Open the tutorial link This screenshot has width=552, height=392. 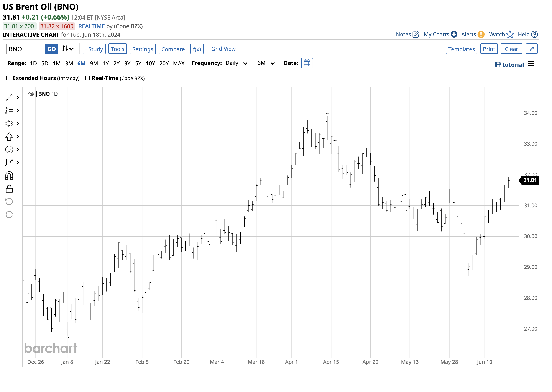[x=509, y=65]
